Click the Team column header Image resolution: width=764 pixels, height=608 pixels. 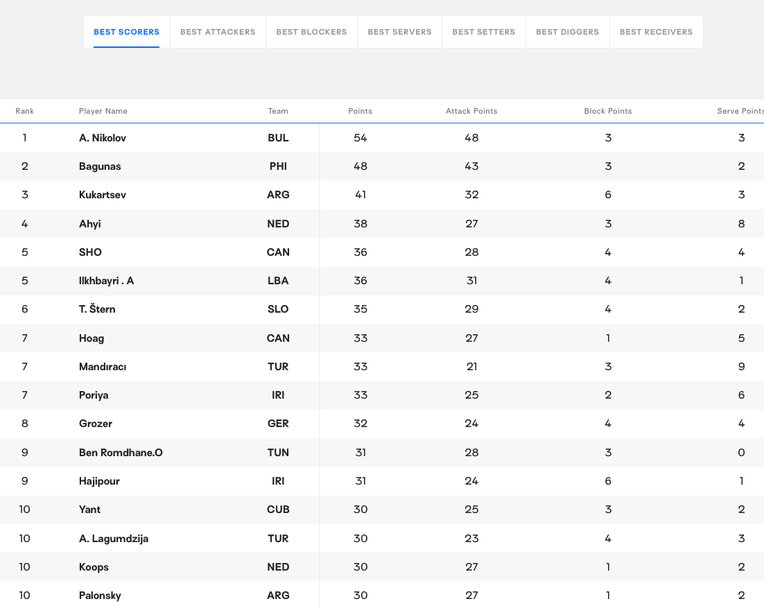click(x=278, y=111)
